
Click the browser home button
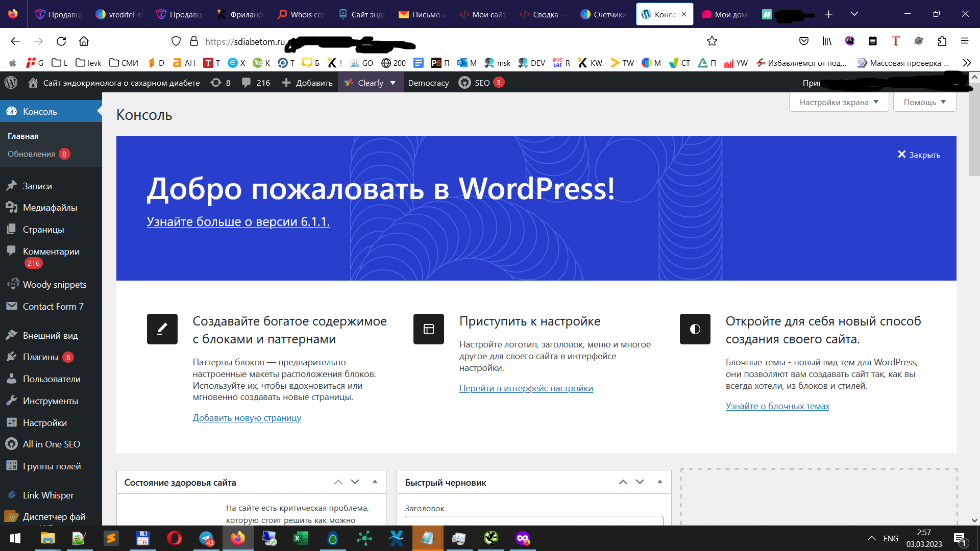click(x=84, y=41)
